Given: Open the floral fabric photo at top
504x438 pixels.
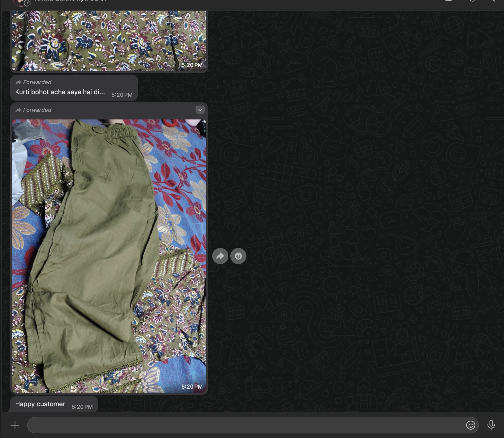Looking at the screenshot, I should pos(109,38).
